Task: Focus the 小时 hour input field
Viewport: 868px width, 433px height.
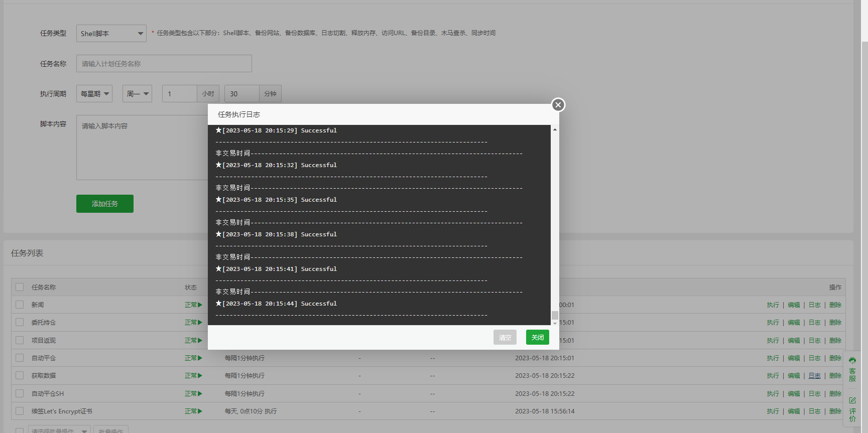Action: (x=180, y=94)
